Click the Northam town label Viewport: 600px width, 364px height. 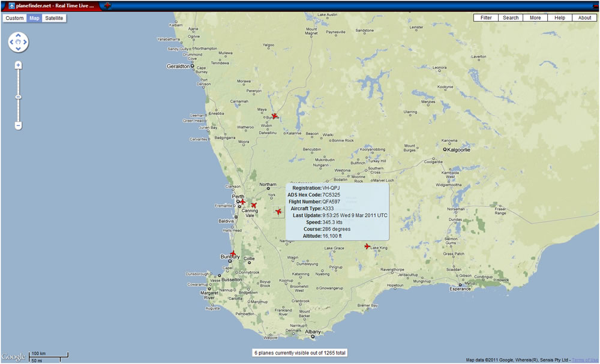click(x=268, y=184)
